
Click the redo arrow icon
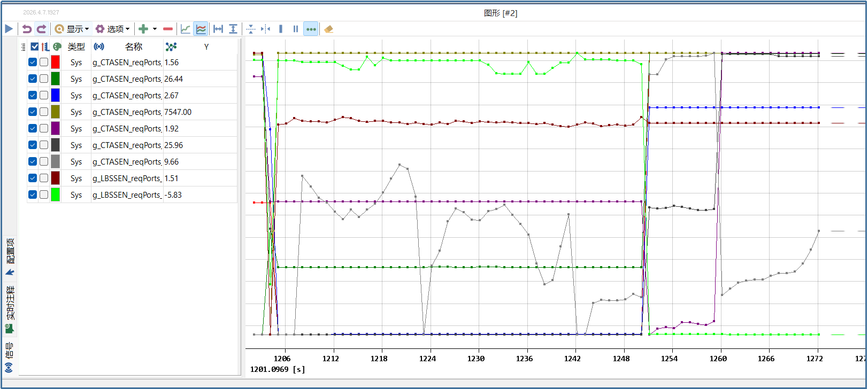coord(41,29)
